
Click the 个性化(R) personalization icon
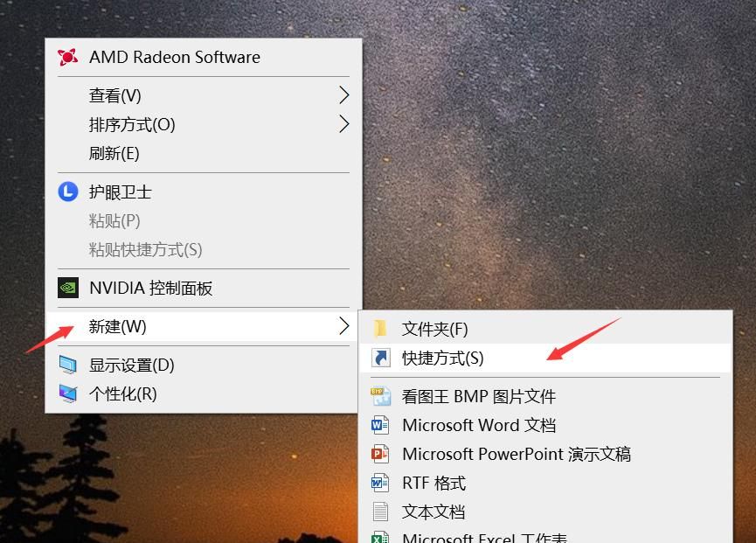pos(67,393)
